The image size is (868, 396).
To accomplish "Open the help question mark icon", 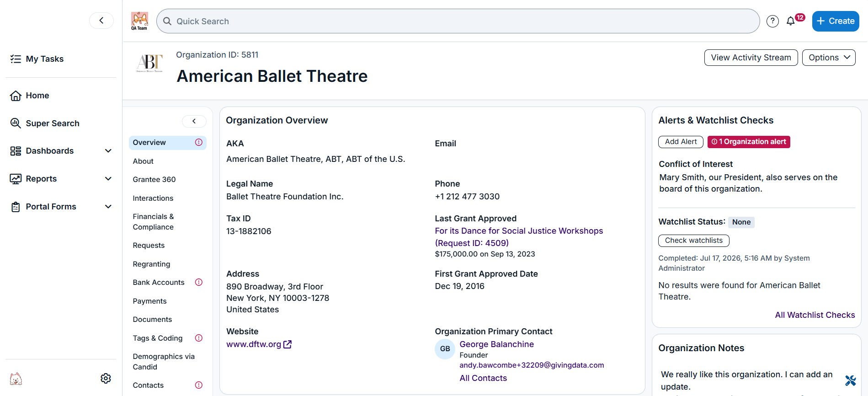I will 772,21.
